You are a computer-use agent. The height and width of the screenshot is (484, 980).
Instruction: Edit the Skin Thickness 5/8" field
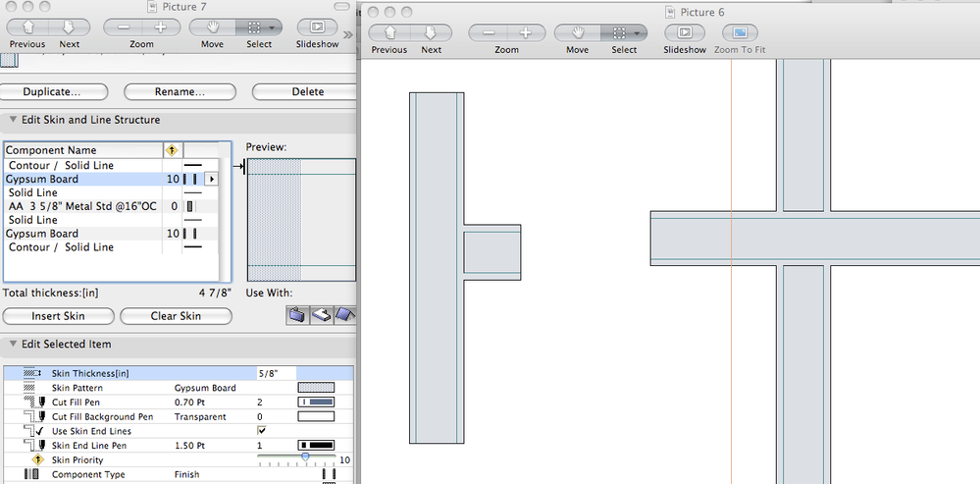pos(277,373)
